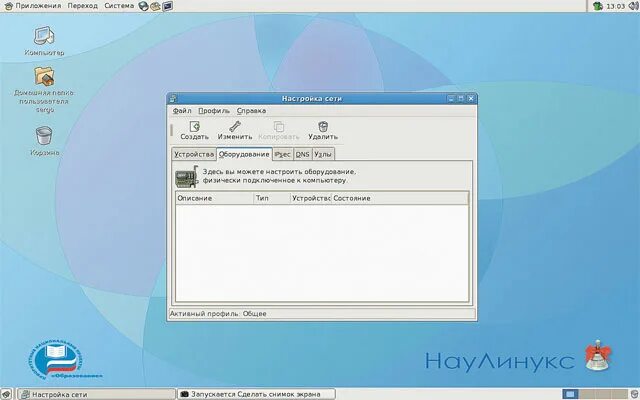Open the Система panel menu
Viewport: 640px width, 400px height.
click(x=119, y=6)
